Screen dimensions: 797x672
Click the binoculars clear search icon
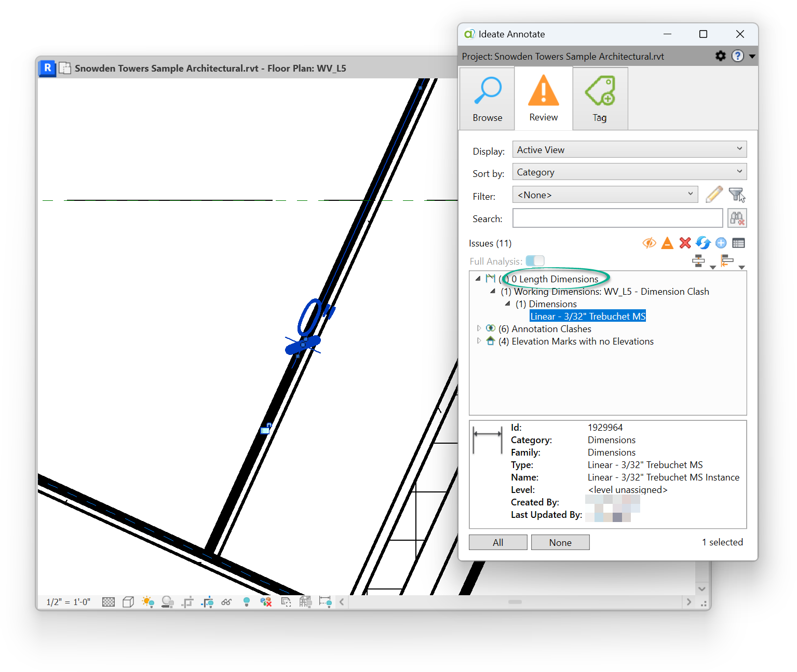tap(737, 218)
